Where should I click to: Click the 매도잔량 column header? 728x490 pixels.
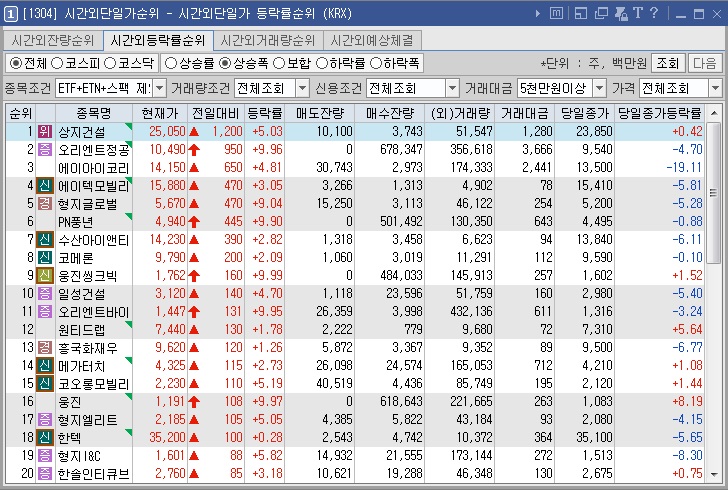click(x=320, y=113)
